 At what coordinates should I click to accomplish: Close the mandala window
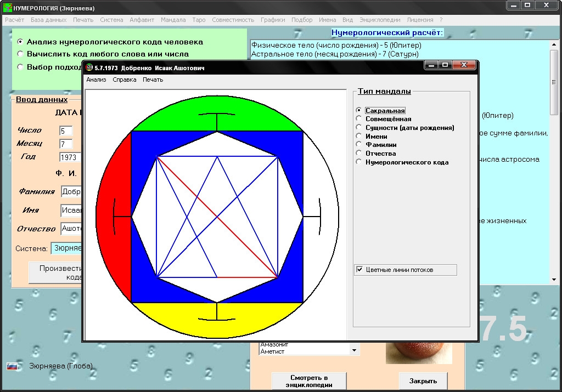coord(464,65)
